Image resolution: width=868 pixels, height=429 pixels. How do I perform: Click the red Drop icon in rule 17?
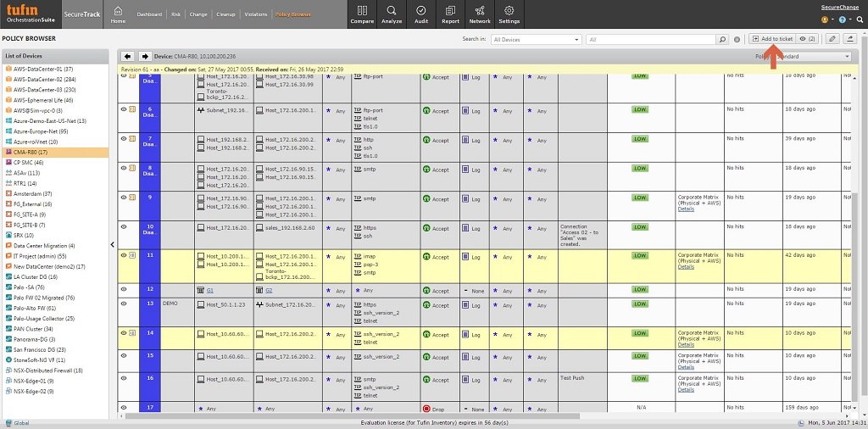pyautogui.click(x=426, y=409)
